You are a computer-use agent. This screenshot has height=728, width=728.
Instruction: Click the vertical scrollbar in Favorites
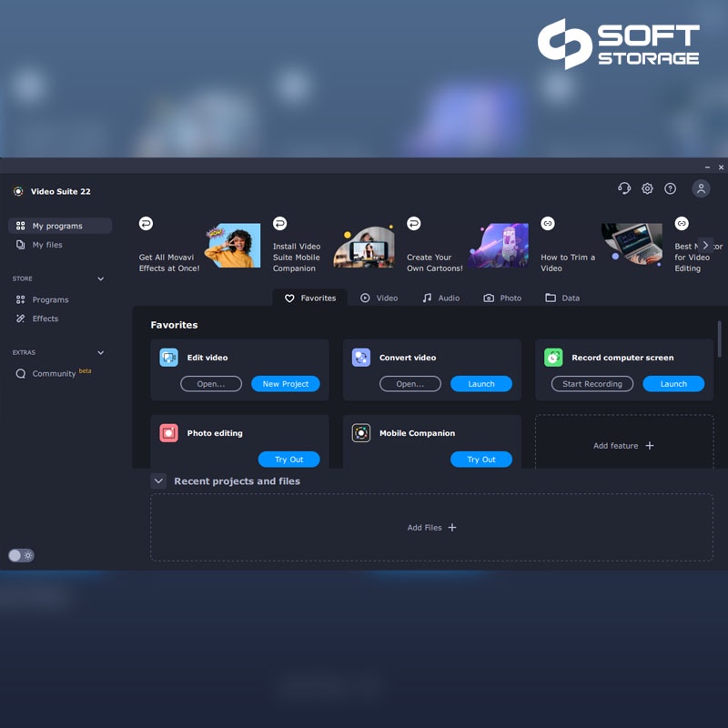coord(719,339)
